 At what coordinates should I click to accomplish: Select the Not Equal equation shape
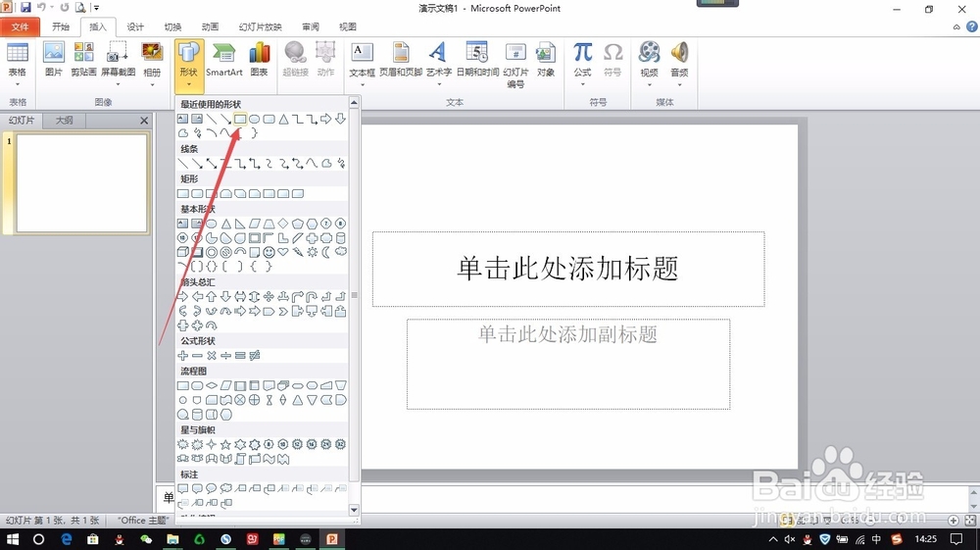(x=255, y=355)
